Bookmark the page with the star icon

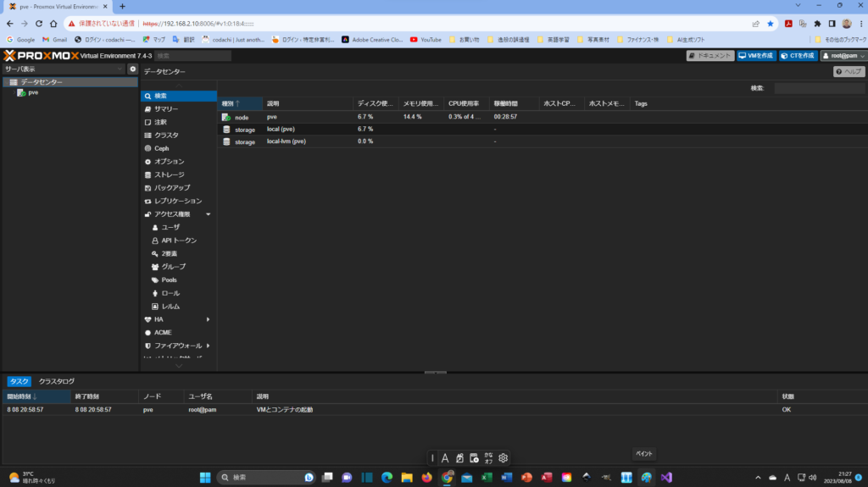tap(770, 24)
